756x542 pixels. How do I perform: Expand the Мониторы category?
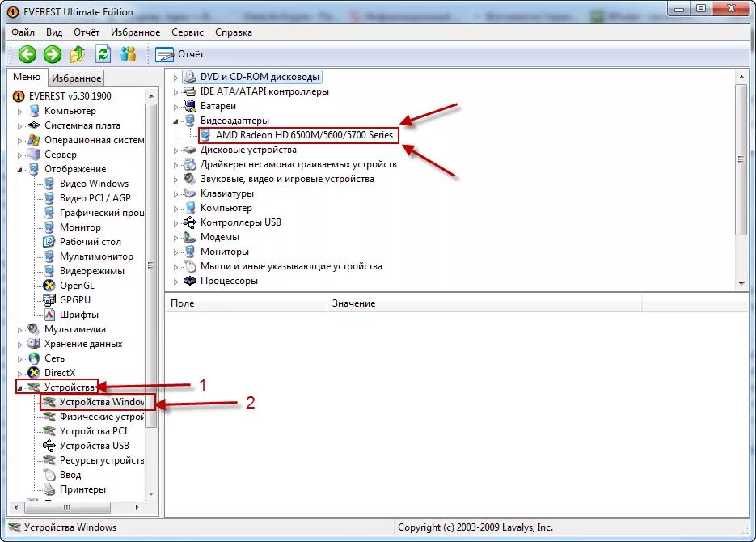coord(175,252)
